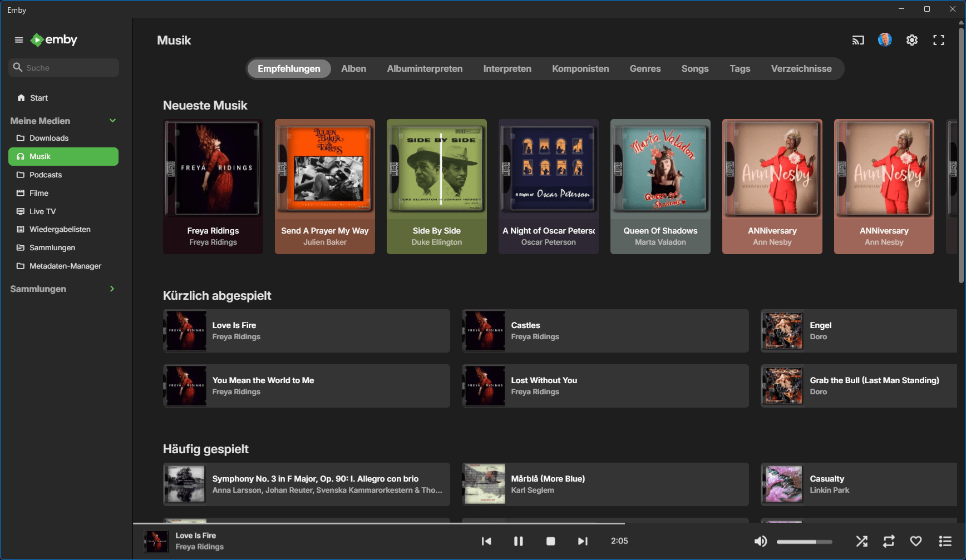Image resolution: width=966 pixels, height=560 pixels.
Task: Switch to the Alben tab
Action: click(x=353, y=69)
